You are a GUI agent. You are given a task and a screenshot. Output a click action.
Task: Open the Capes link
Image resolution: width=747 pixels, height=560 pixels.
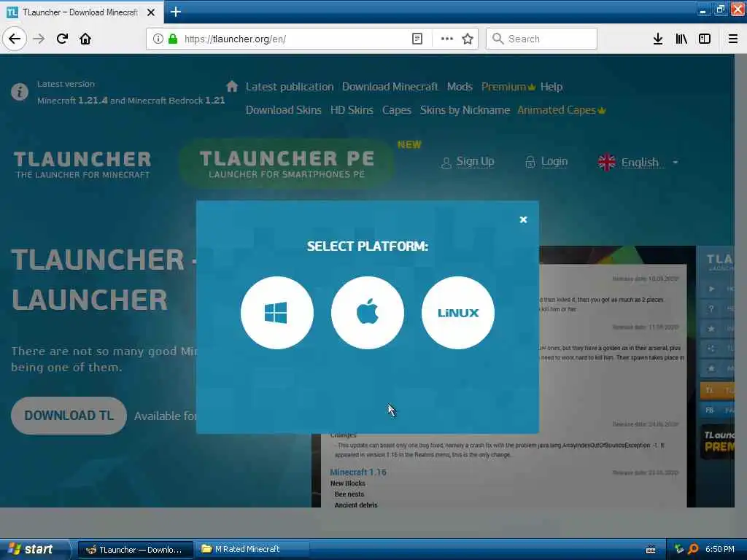tap(396, 110)
